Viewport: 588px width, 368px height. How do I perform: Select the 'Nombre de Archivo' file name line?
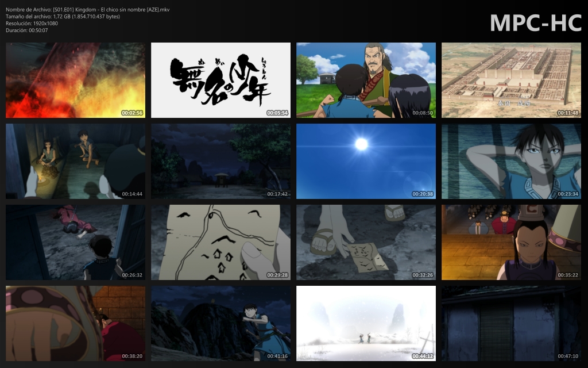88,10
